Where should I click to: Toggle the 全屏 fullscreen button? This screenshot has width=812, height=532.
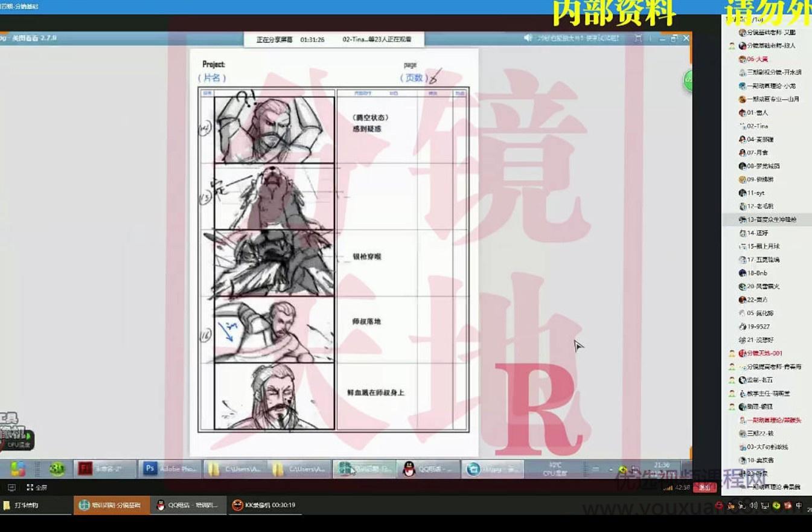coord(36,487)
